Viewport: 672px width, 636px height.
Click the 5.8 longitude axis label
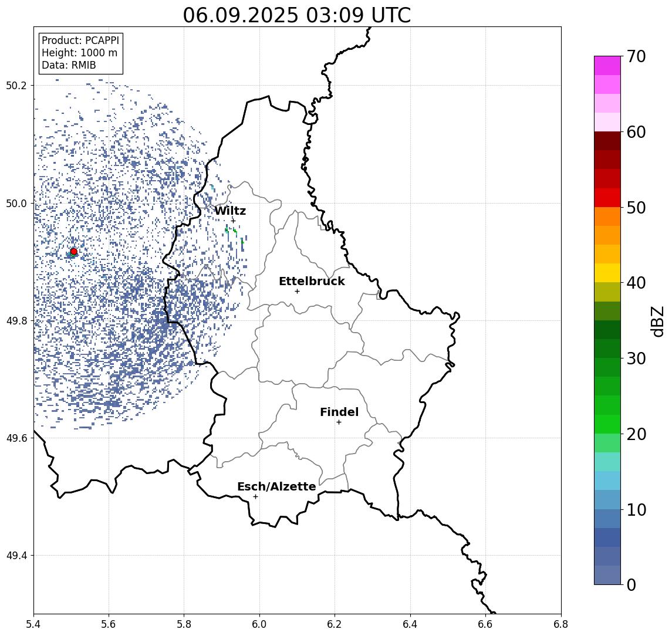pyautogui.click(x=184, y=624)
